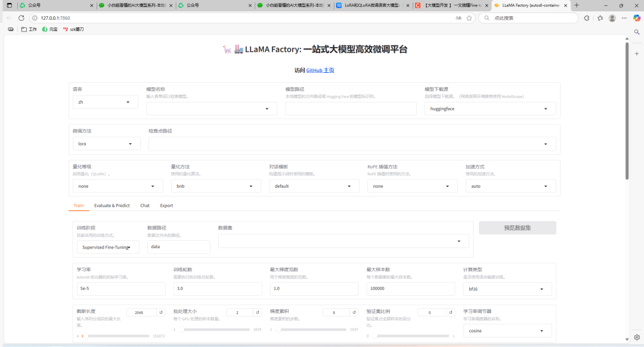
Task: Open the 数据集 dropdown
Action: click(343, 241)
